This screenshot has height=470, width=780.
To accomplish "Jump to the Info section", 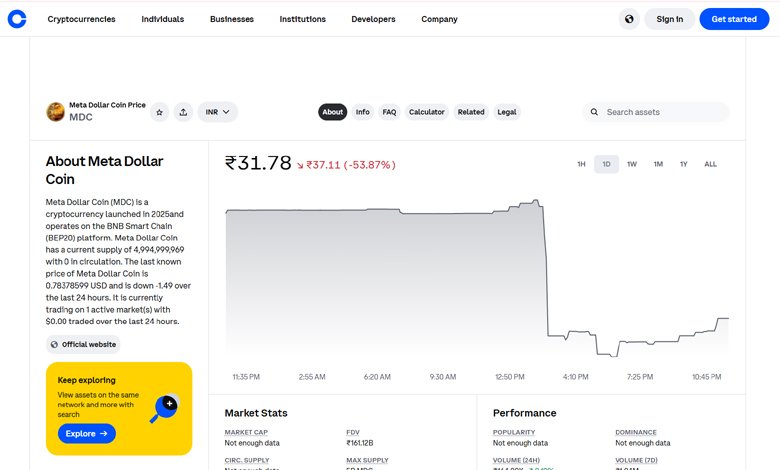I will coord(363,112).
